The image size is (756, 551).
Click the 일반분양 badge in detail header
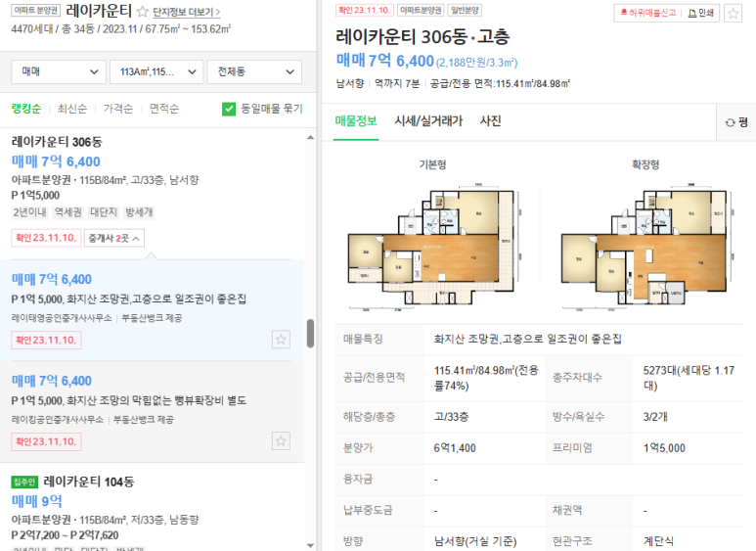point(465,10)
